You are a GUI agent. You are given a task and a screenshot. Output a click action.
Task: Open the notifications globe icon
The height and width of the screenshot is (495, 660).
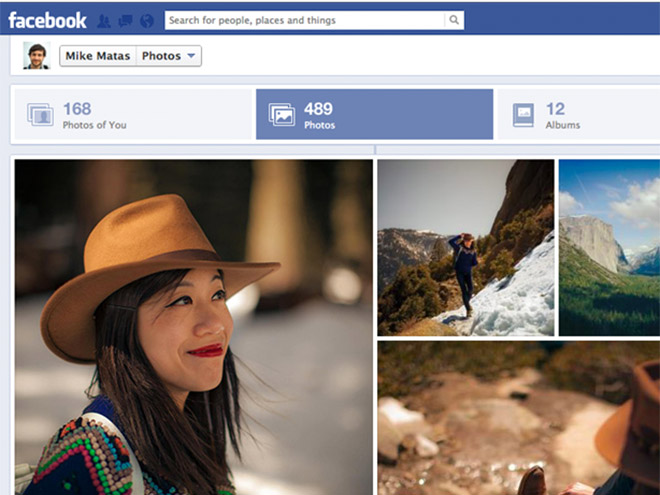[147, 20]
